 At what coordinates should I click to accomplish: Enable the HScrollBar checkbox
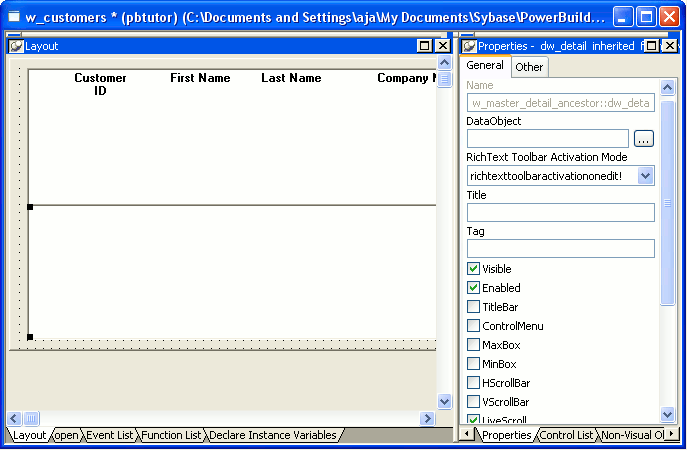click(473, 383)
